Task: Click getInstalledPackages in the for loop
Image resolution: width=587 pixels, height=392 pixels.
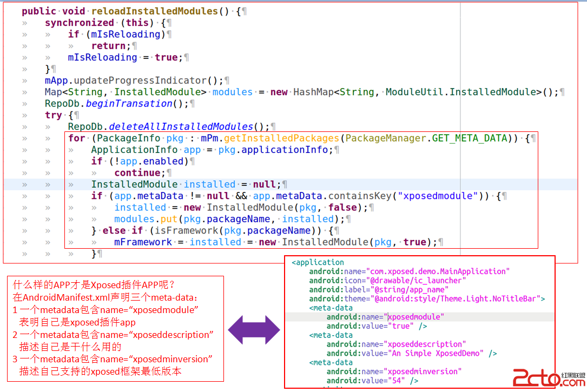Action: coord(281,138)
